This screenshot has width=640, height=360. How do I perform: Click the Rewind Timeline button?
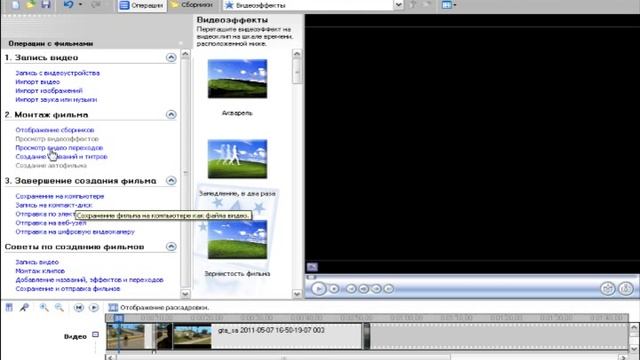[x=78, y=307]
